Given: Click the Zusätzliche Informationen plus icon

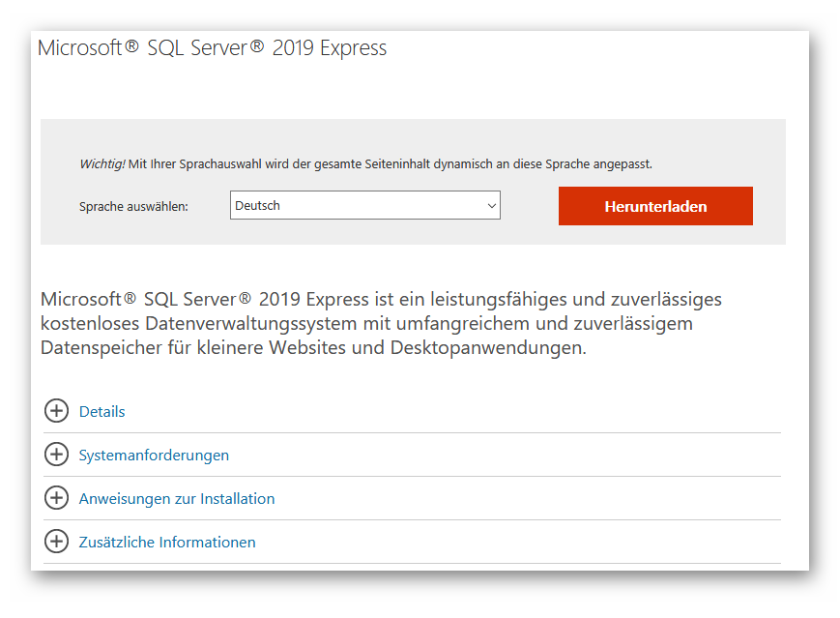Looking at the screenshot, I should (56, 542).
